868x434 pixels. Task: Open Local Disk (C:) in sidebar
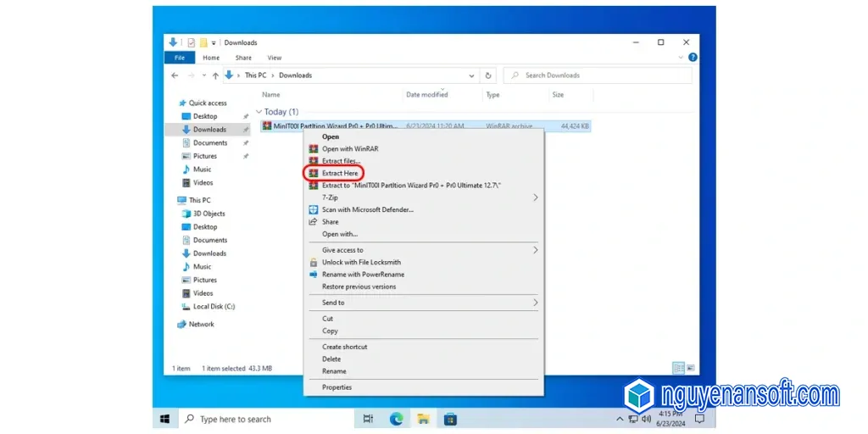(214, 307)
